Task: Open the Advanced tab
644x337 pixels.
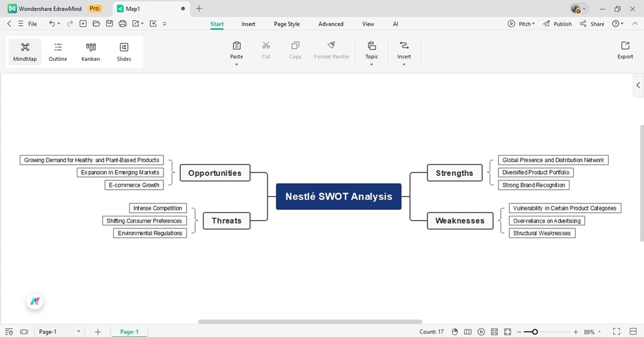Action: pos(330,24)
